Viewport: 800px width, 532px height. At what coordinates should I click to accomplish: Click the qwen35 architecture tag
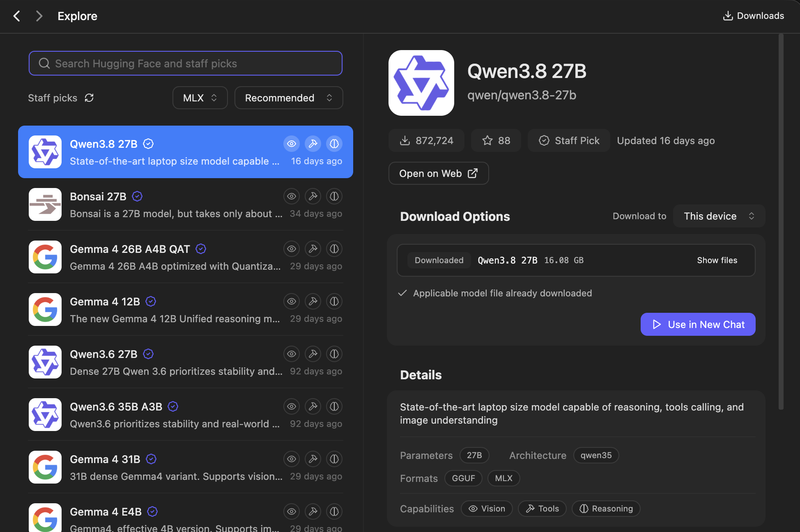(x=596, y=455)
